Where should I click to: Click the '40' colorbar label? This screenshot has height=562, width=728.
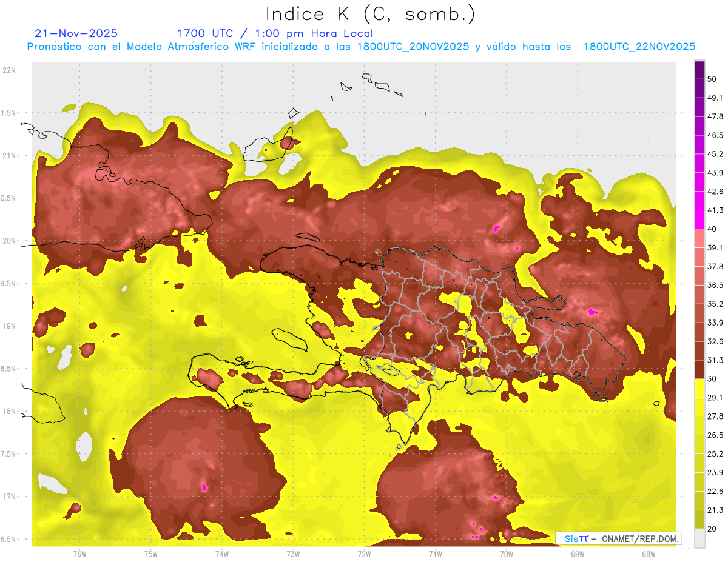click(x=712, y=229)
